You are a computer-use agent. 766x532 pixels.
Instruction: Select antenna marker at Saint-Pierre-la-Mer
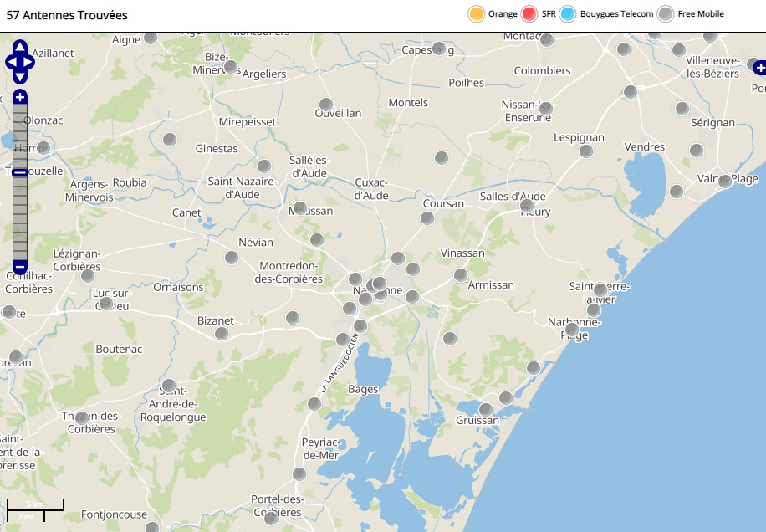tap(600, 289)
